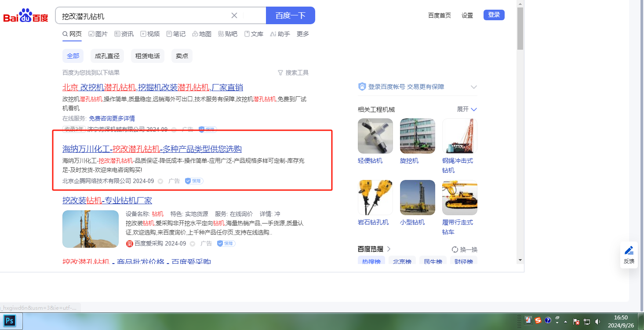Select the 网页 search tab
Viewport: 644px width, 330px height.
tap(72, 34)
